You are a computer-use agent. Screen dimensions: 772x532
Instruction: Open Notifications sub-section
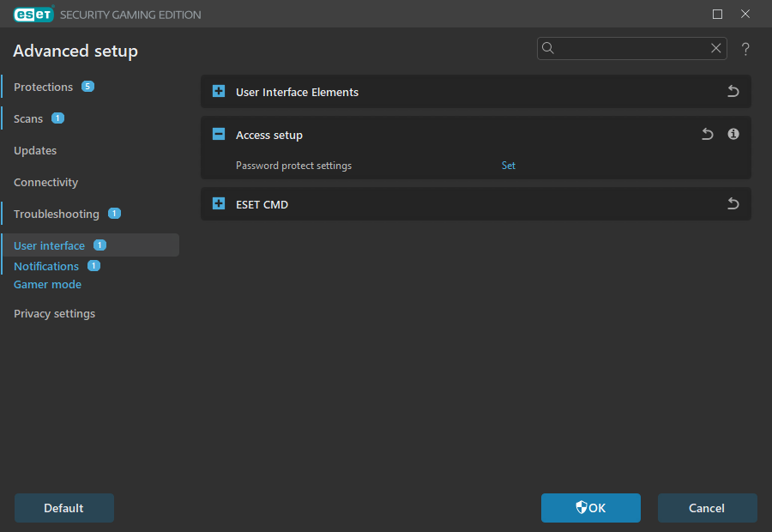(46, 266)
